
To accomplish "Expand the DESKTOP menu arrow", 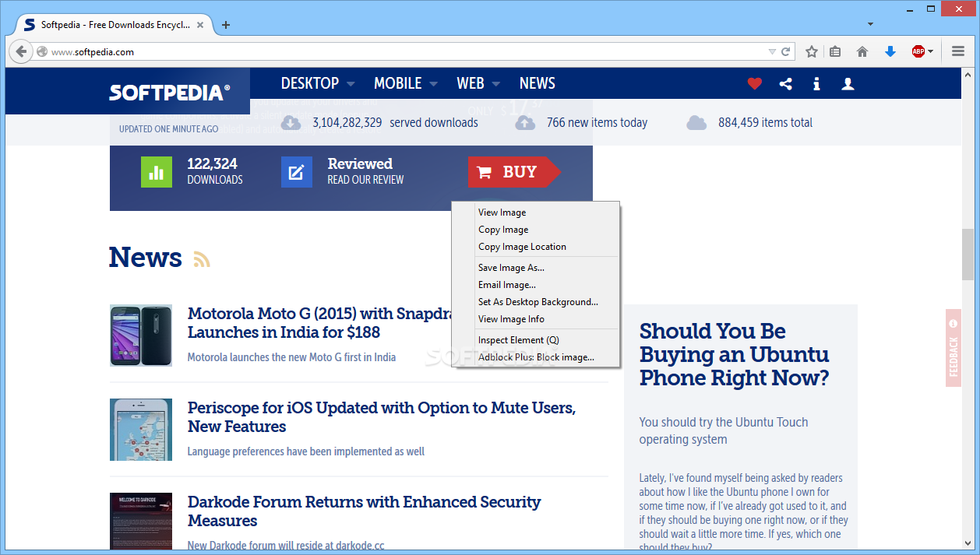I will coord(351,84).
